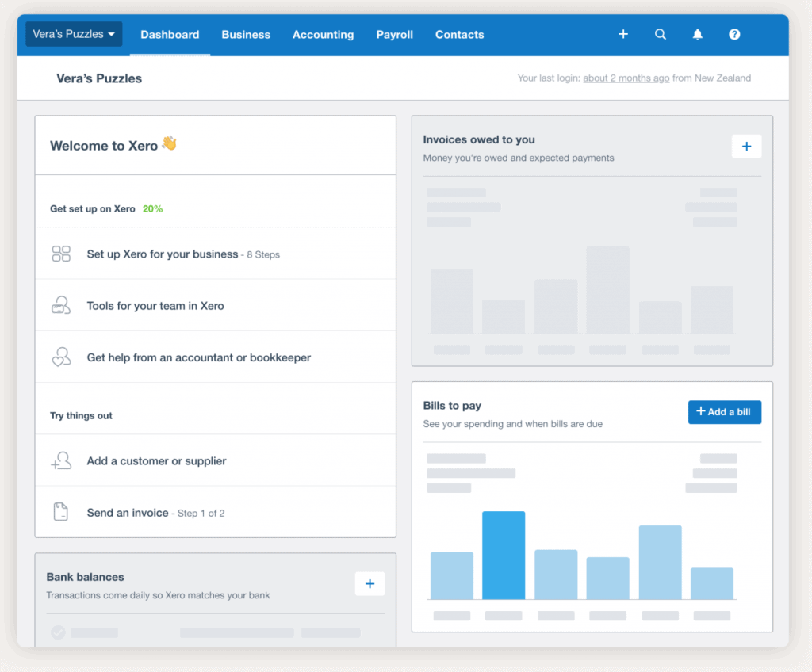812x672 pixels.
Task: Click the plus icon on Bank balances panel
Action: coord(370,583)
